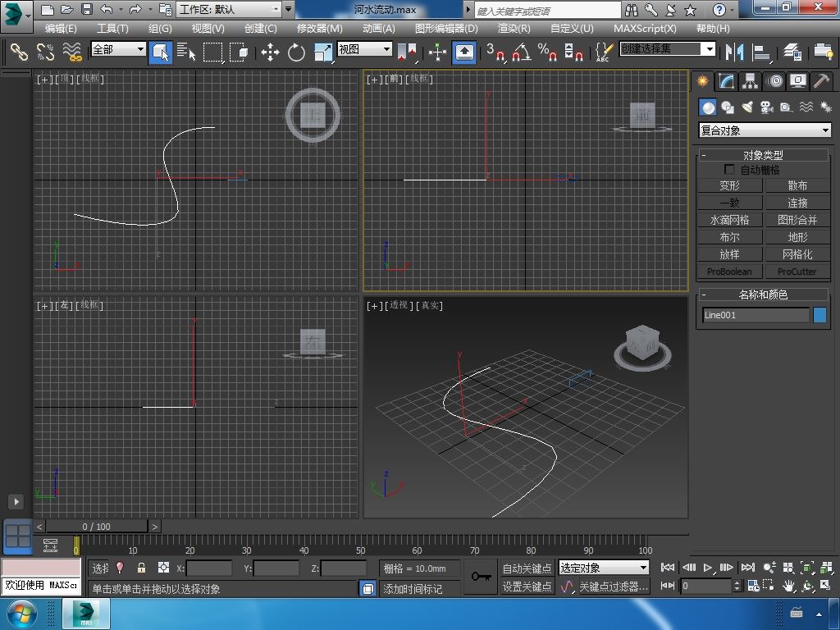Collapse the 名称和颜色 rollout
Viewport: 840px width, 630px height.
pyautogui.click(x=763, y=294)
